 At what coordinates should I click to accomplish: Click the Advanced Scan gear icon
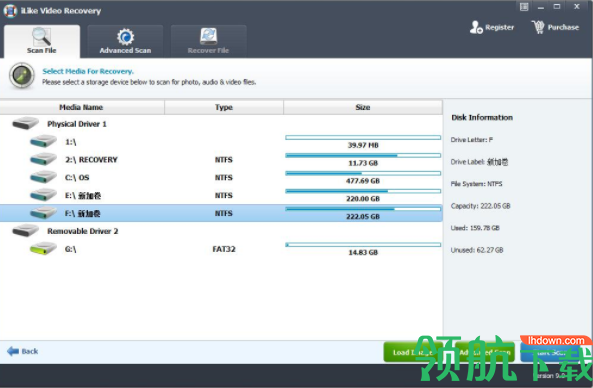[125, 37]
